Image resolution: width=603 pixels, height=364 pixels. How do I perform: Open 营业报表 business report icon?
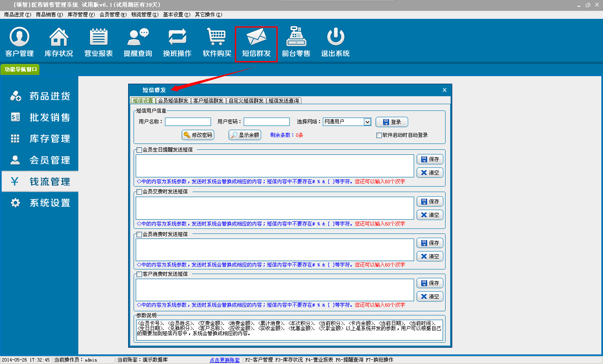[98, 42]
